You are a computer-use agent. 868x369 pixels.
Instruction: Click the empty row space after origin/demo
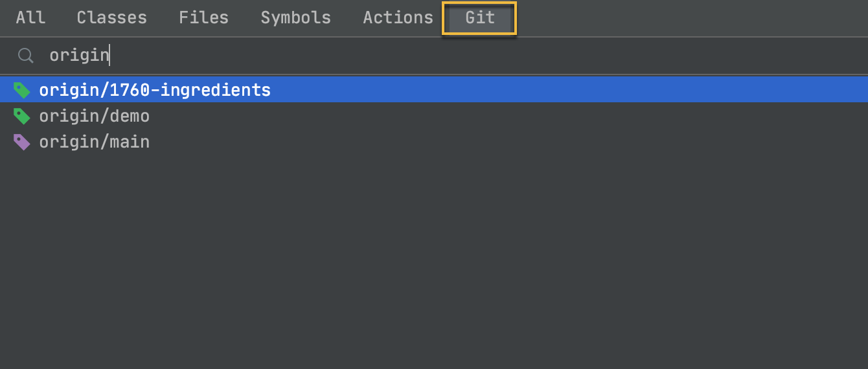tap(508, 116)
